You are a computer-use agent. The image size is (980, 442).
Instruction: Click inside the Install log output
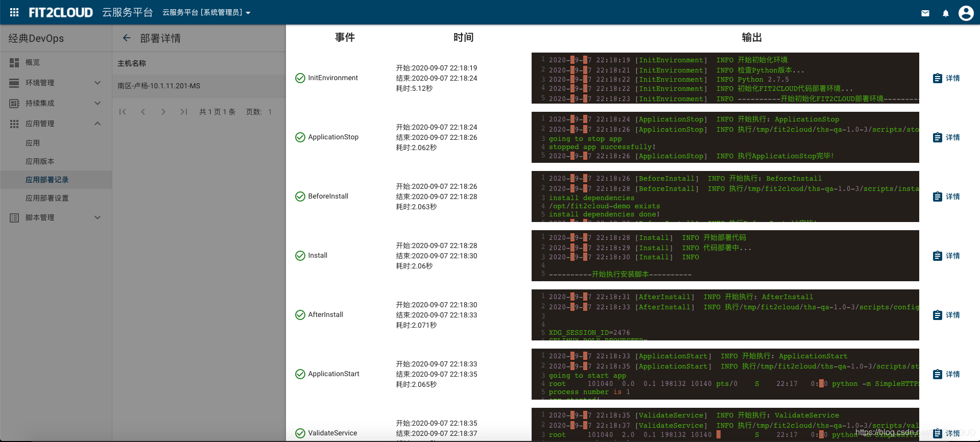[725, 256]
